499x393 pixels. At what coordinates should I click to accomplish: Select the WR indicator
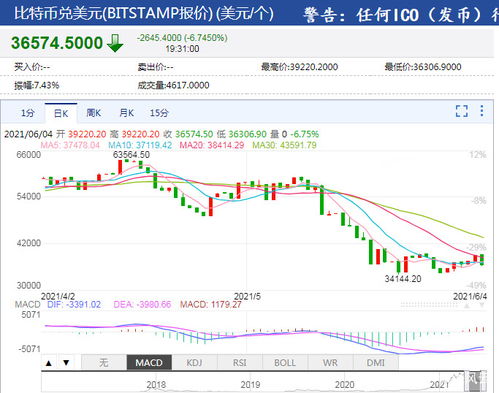[330, 363]
